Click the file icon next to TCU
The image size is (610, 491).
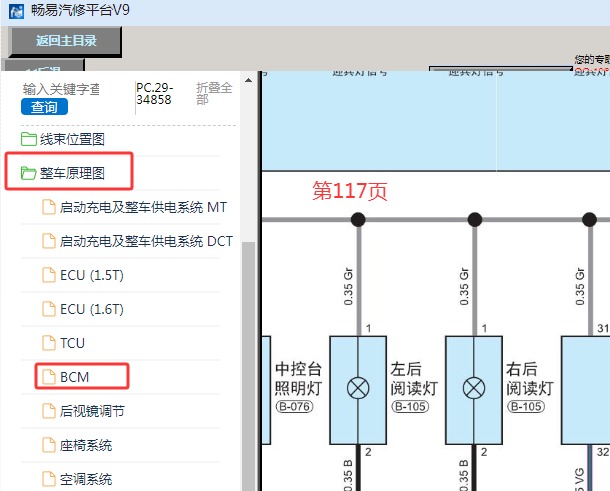point(49,343)
